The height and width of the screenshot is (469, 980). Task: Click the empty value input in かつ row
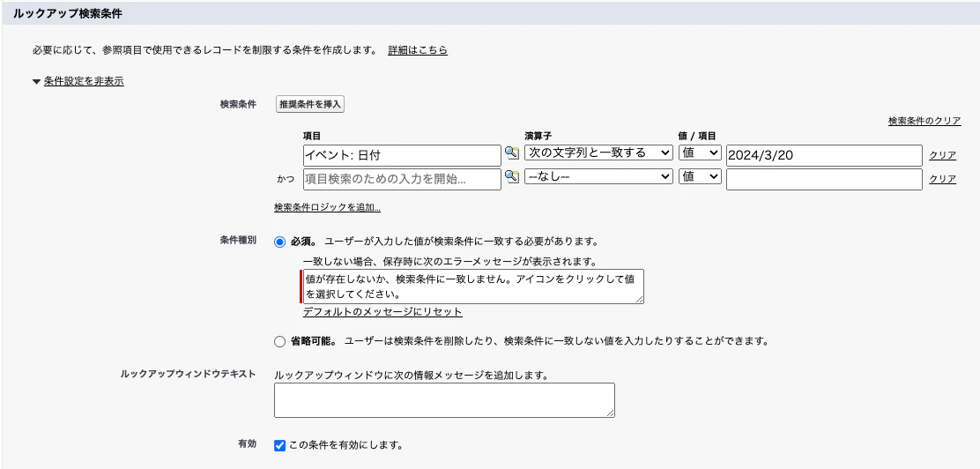point(824,180)
